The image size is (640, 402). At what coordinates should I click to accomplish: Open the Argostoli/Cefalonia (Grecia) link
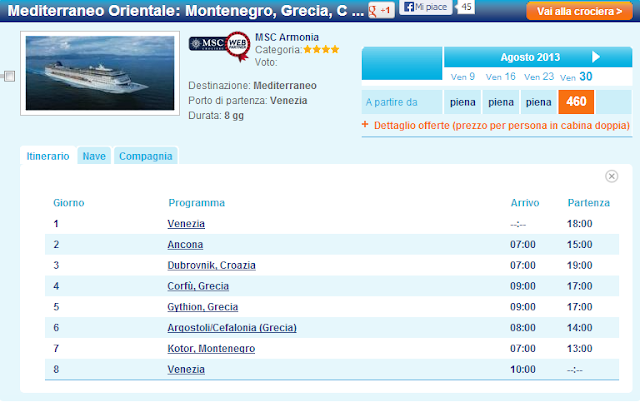point(232,328)
